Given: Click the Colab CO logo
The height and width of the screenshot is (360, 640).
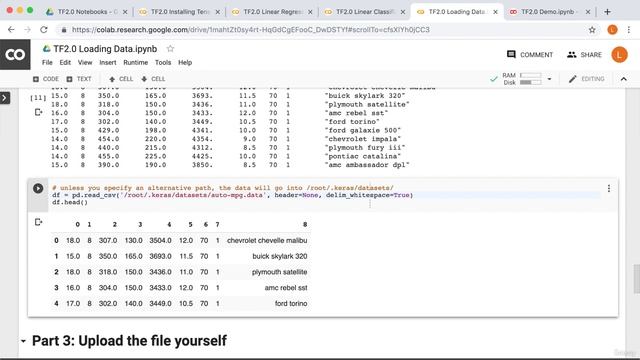Looking at the screenshot, I should pyautogui.click(x=15, y=54).
